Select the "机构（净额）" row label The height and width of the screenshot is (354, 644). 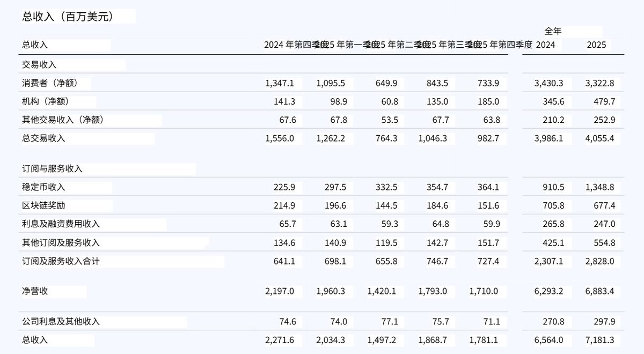click(x=46, y=101)
